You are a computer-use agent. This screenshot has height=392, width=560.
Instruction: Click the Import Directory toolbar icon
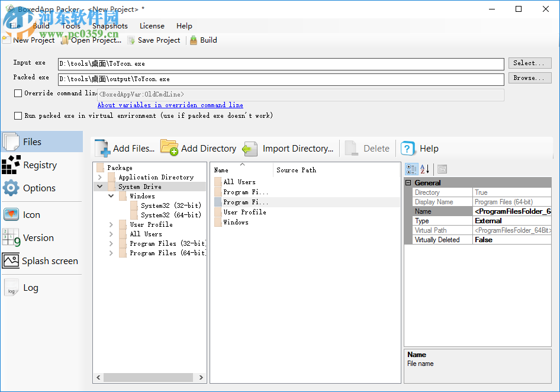[249, 148]
